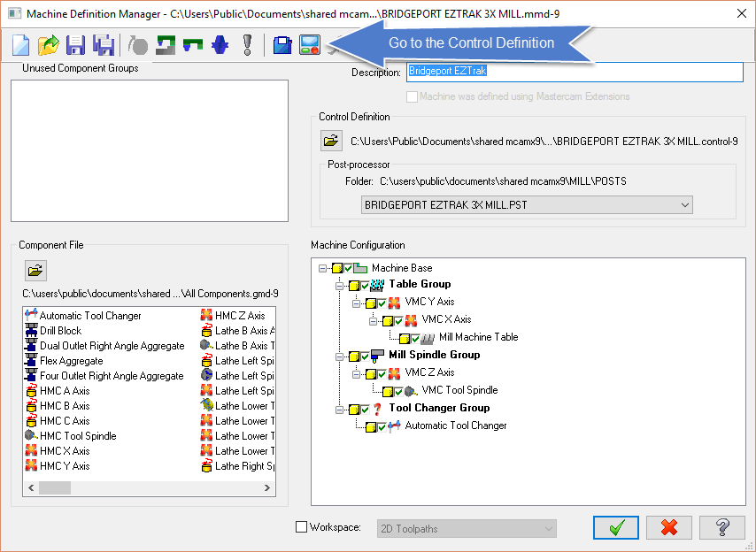Screen dimensions: 756x552
Task: Click the Help question mark button
Action: (721, 527)
